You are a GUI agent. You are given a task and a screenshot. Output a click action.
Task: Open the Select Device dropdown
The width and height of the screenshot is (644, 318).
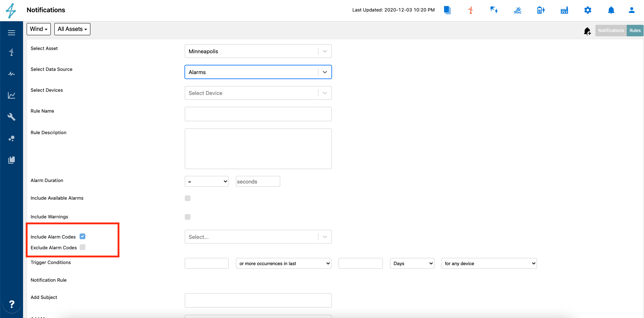click(x=258, y=93)
